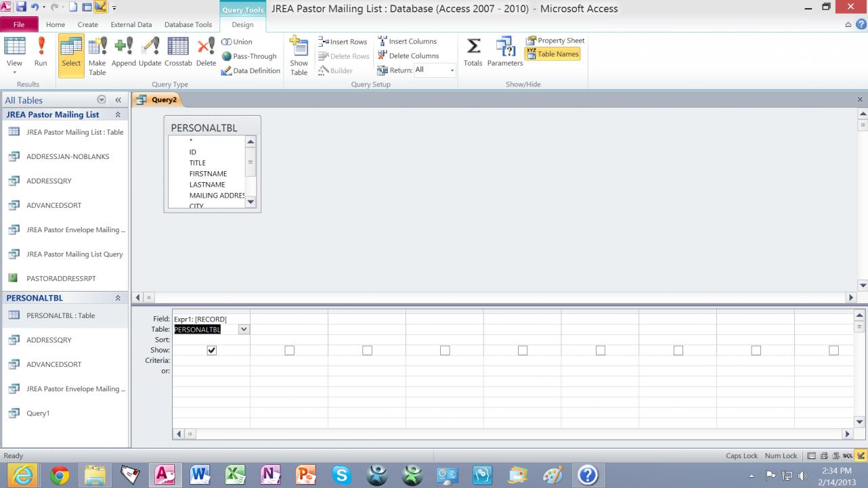The width and height of the screenshot is (868, 488).
Task: Open Microsoft Access Help question mark
Action: point(861,24)
